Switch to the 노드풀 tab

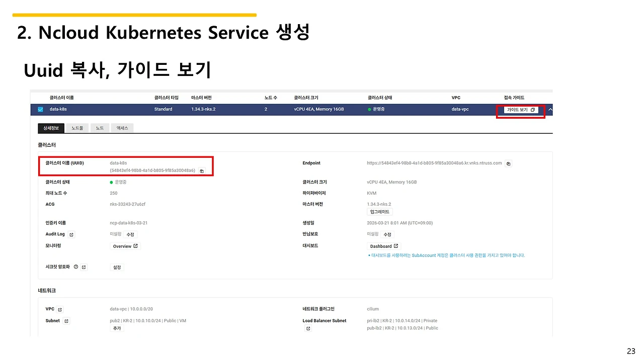pos(77,128)
